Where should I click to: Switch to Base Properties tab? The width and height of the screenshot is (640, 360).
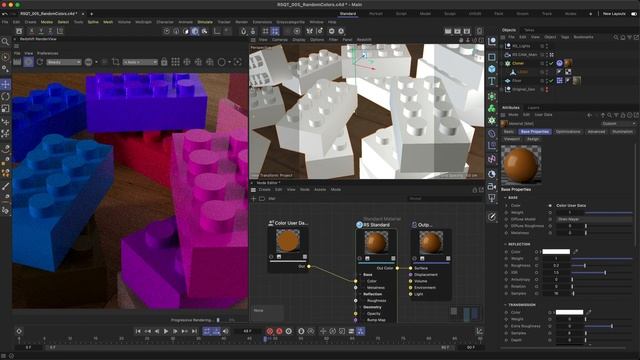tap(535, 132)
